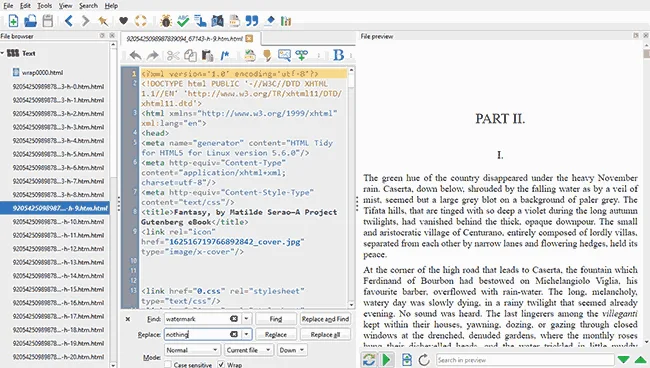The height and width of the screenshot is (368, 650).
Task: Click the icon left of the paintbrush
Action: coord(250,55)
